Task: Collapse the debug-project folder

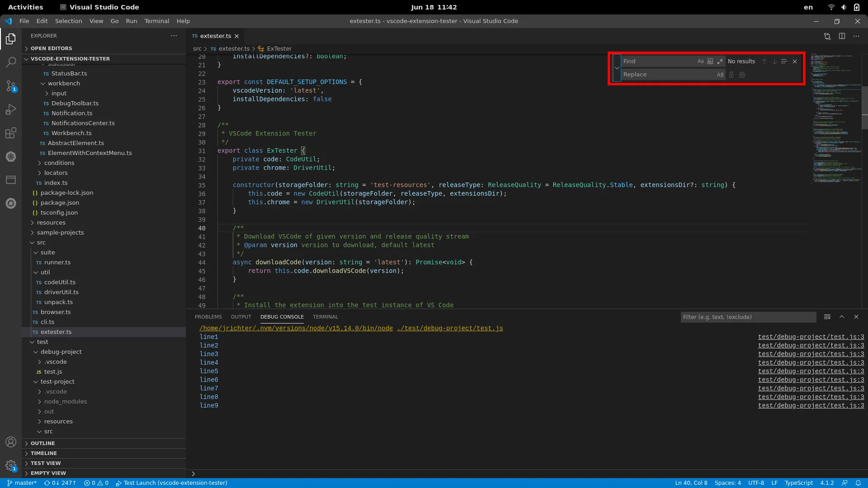Action: (104, 352)
